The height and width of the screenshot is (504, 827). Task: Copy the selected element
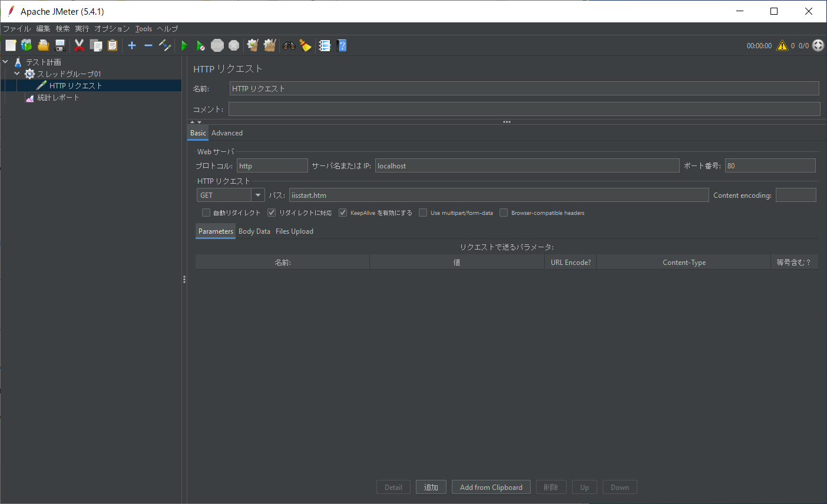pyautogui.click(x=95, y=45)
